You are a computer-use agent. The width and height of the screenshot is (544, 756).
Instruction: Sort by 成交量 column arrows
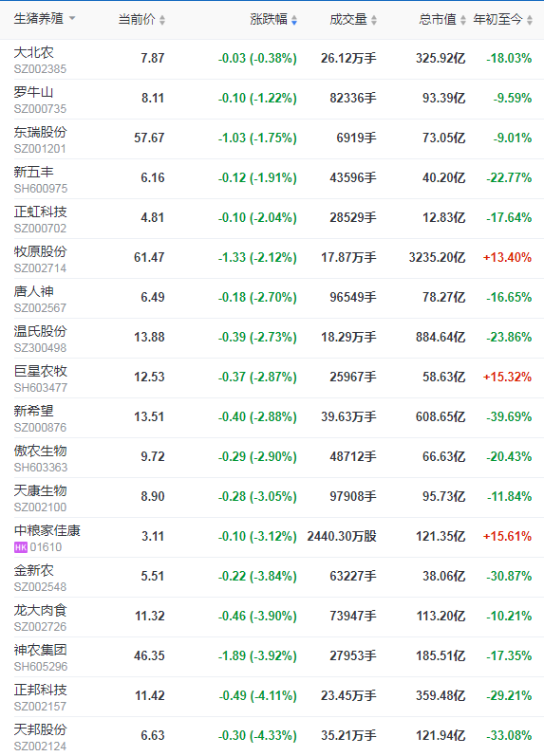pyautogui.click(x=374, y=20)
